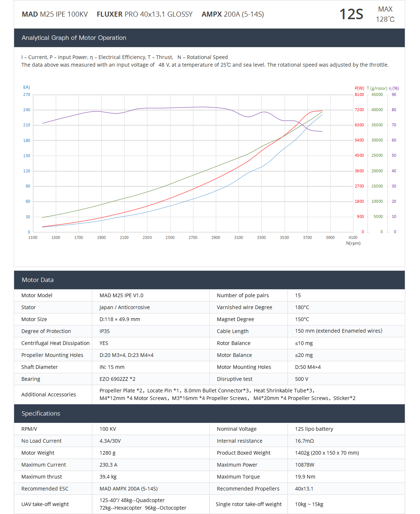Click the 'Motor Data' section header
The height and width of the screenshot is (514, 420).
(38, 280)
